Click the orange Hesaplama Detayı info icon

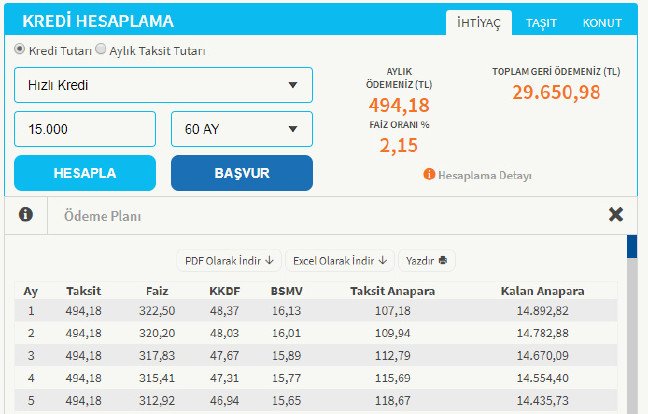coord(429,174)
